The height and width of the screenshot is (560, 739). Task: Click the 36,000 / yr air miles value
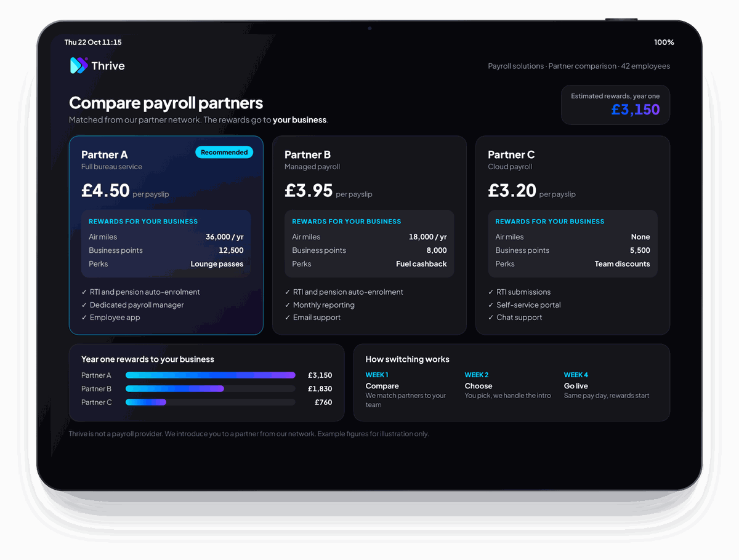(225, 237)
